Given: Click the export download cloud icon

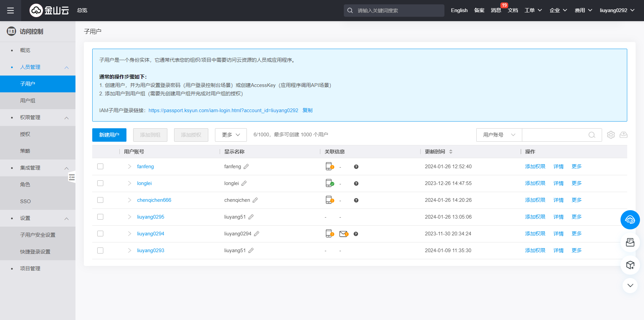Looking at the screenshot, I should pos(623,135).
